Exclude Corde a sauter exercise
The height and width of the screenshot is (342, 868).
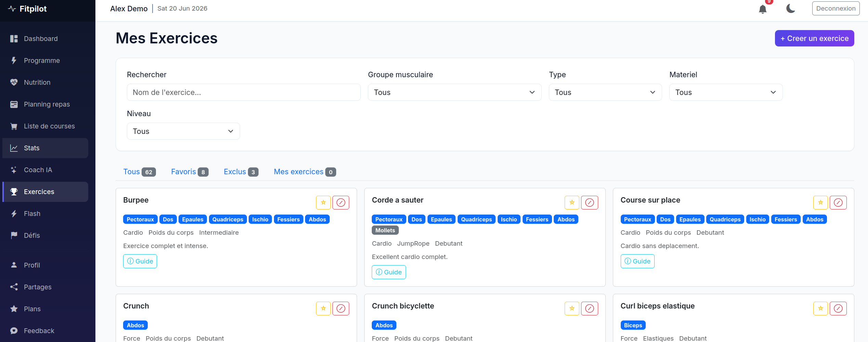tap(590, 203)
